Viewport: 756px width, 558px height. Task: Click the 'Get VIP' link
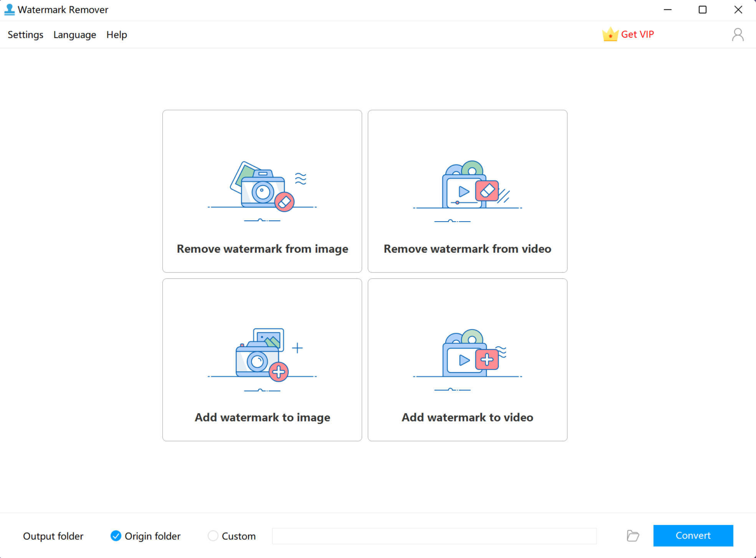638,34
